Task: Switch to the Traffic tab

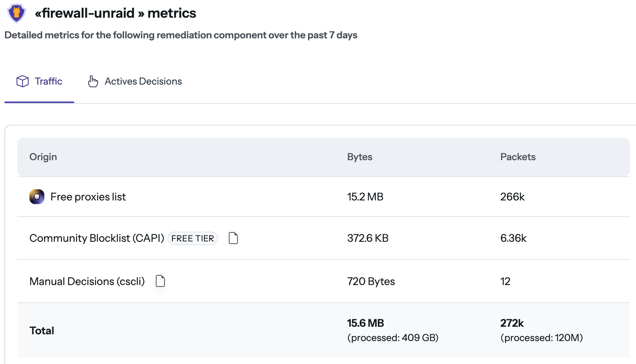Action: click(40, 81)
